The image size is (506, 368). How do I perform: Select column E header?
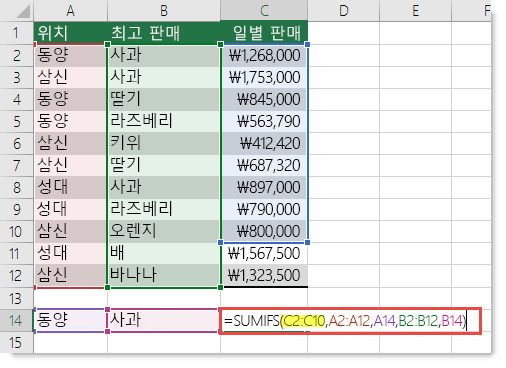[415, 11]
